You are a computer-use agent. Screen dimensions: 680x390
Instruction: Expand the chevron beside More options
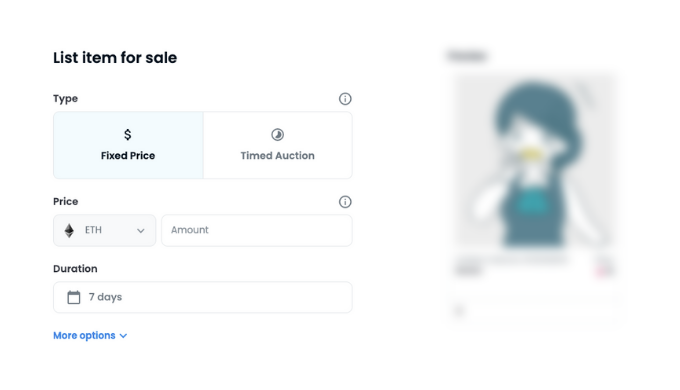[123, 336]
